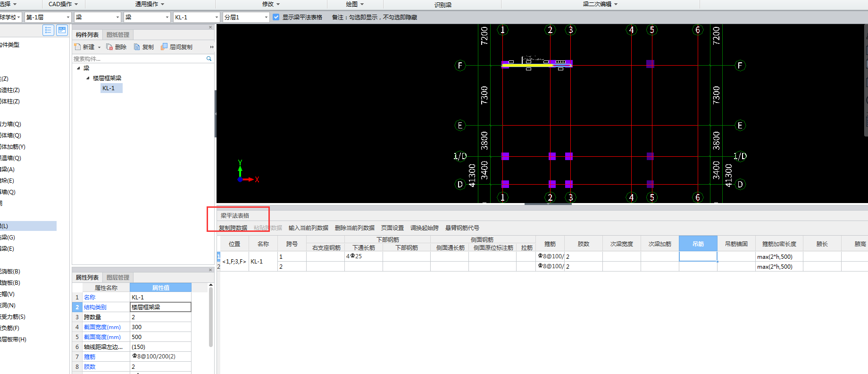
Task: Click 名称 property link
Action: click(90, 297)
